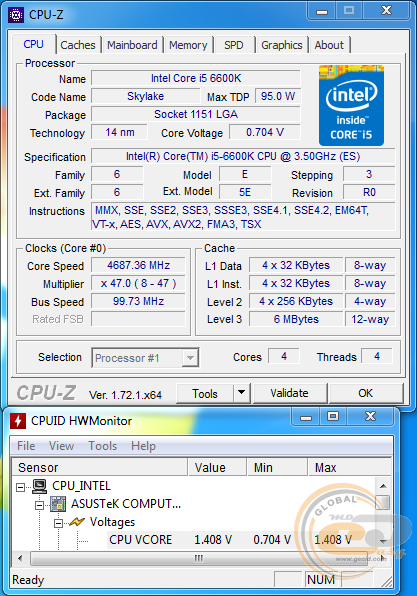Collapse the ASUSTeK COMPUT... tree node
The image size is (417, 596).
39,505
